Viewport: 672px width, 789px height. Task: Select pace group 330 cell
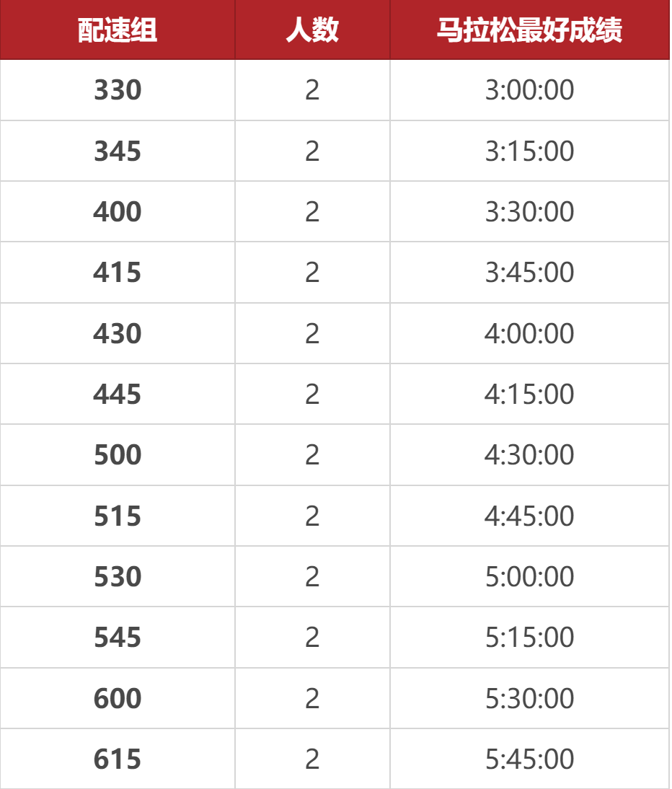(x=118, y=90)
